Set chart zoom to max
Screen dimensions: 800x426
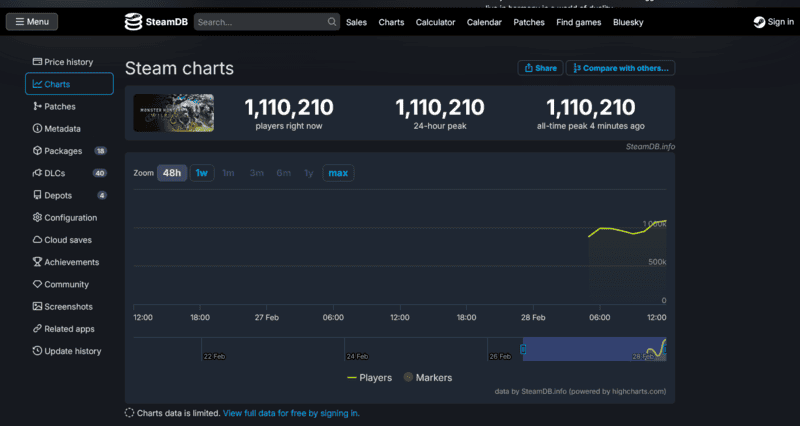click(338, 173)
